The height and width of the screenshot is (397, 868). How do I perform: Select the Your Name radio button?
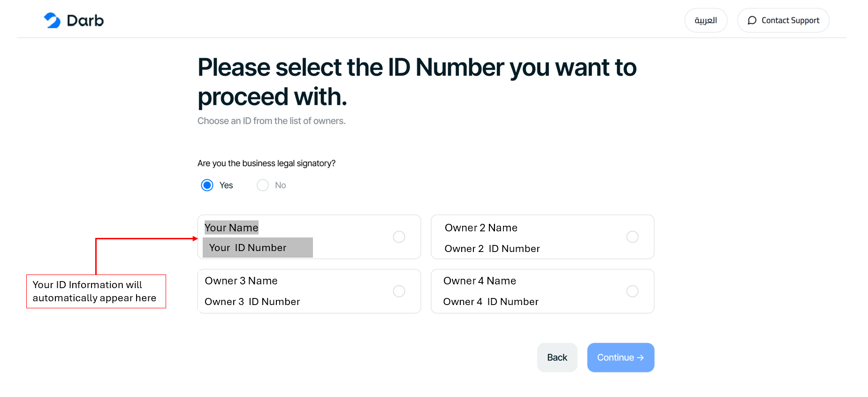click(399, 237)
